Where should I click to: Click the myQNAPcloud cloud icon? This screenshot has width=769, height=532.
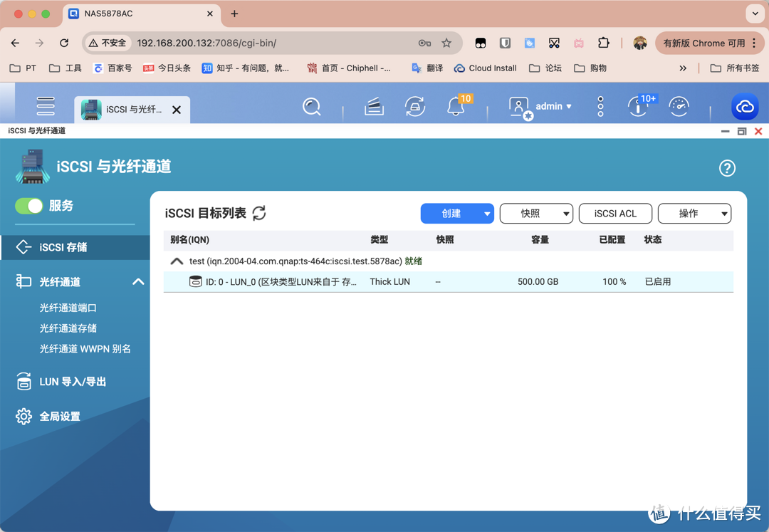(745, 107)
